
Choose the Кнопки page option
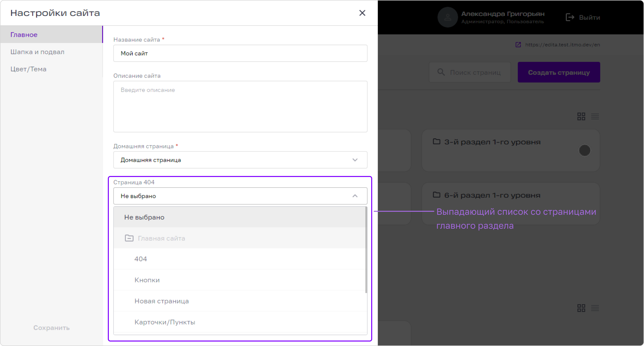click(240, 280)
